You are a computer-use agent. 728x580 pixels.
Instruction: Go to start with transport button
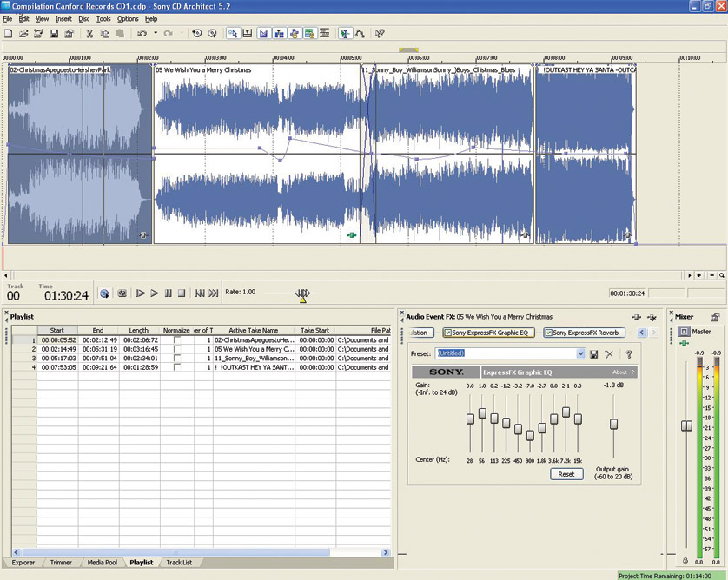(x=200, y=293)
